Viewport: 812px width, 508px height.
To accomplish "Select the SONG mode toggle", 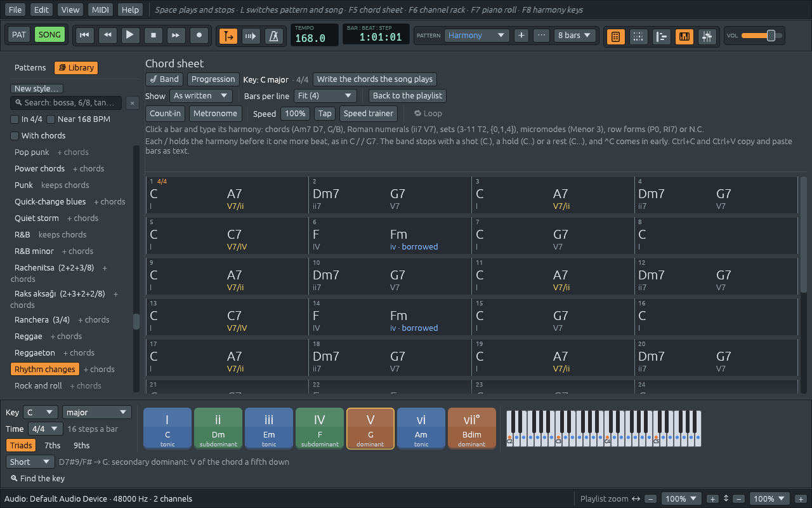I will pos(49,35).
